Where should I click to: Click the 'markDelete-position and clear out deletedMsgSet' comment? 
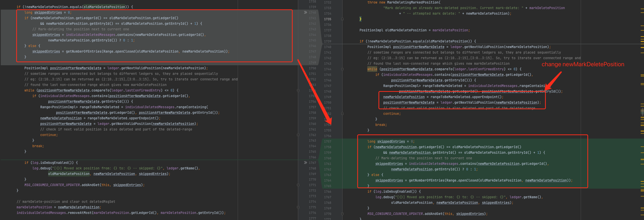coord(66,202)
